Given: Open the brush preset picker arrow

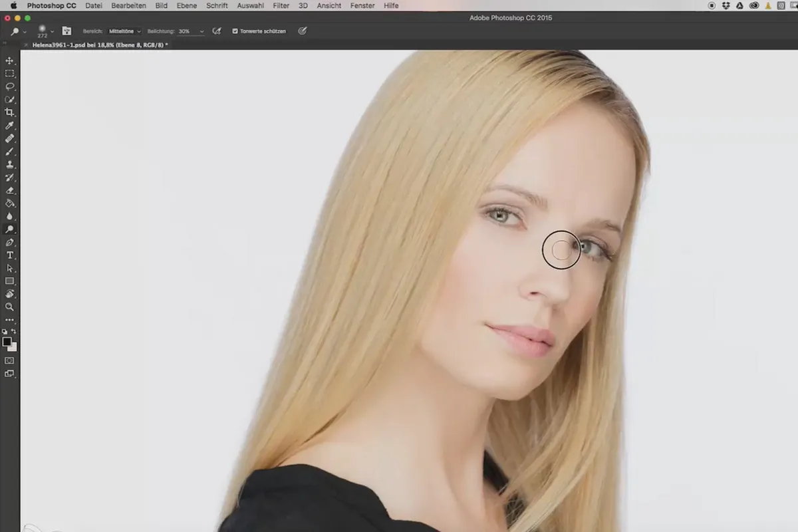Looking at the screenshot, I should pos(52,31).
